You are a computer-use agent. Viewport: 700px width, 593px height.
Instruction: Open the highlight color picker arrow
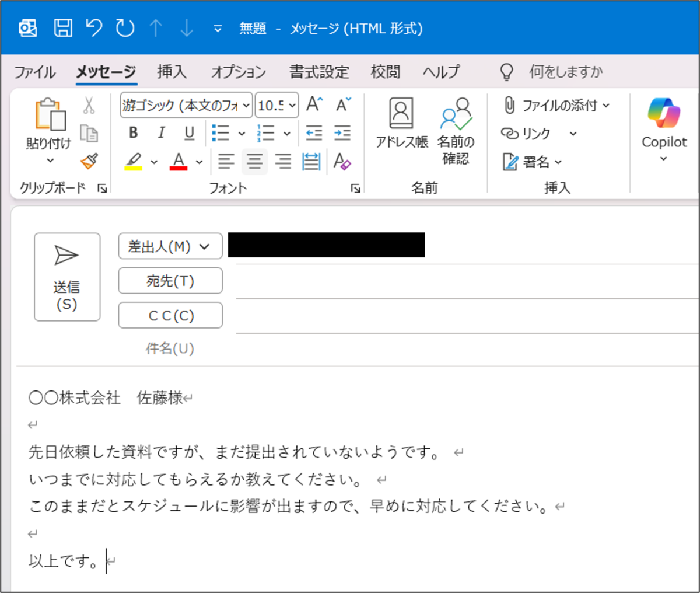click(x=154, y=162)
